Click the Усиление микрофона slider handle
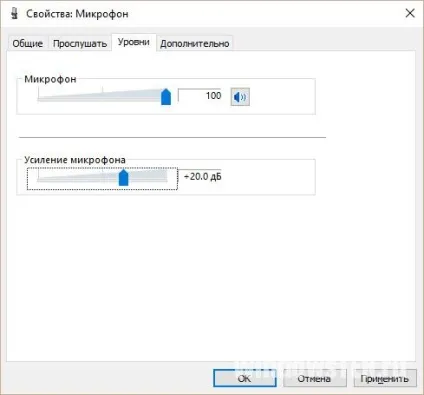The height and width of the screenshot is (395, 424). tap(124, 177)
